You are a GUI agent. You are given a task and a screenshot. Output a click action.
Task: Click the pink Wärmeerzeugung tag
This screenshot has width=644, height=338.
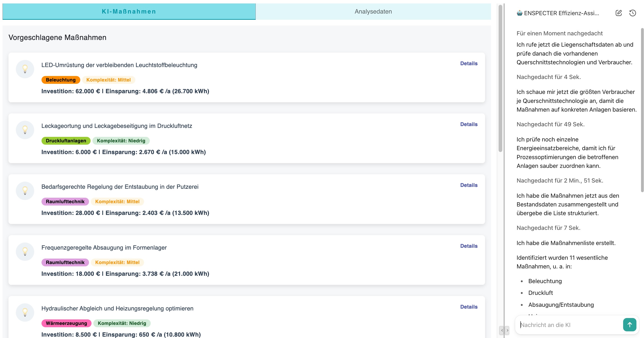(67, 323)
